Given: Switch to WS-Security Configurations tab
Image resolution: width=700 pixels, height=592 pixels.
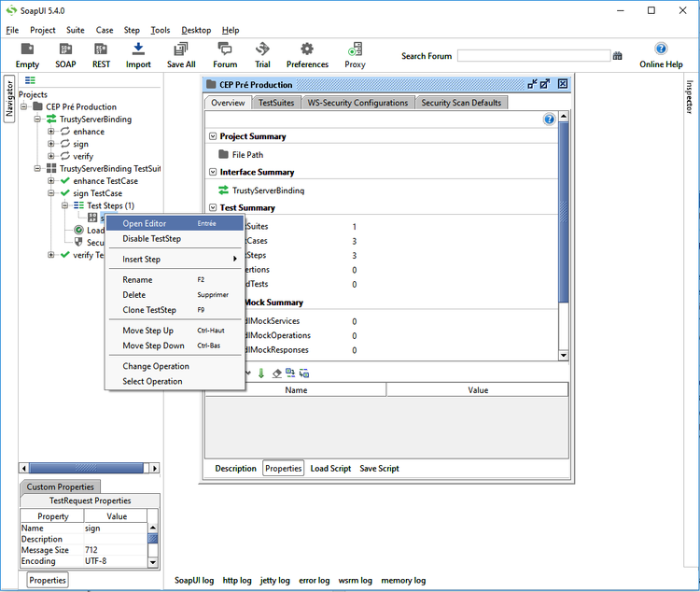Looking at the screenshot, I should click(x=357, y=103).
